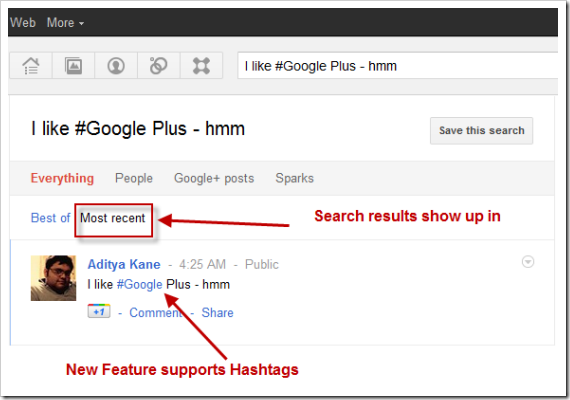Select the Web menu item

(23, 23)
